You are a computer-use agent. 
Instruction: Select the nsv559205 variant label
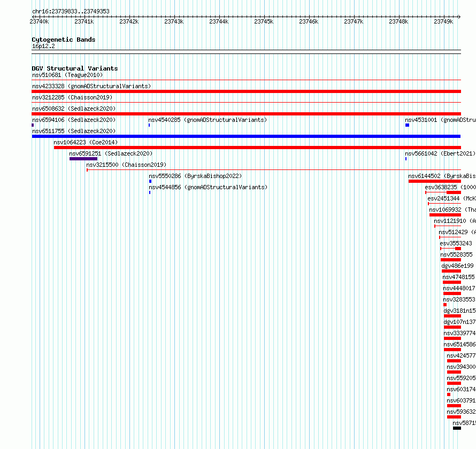click(x=461, y=378)
